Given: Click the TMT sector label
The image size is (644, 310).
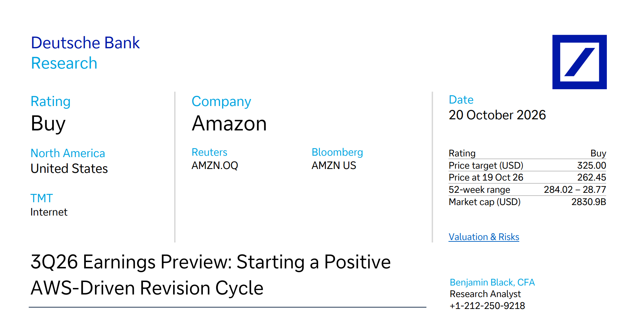Looking at the screenshot, I should tap(42, 198).
